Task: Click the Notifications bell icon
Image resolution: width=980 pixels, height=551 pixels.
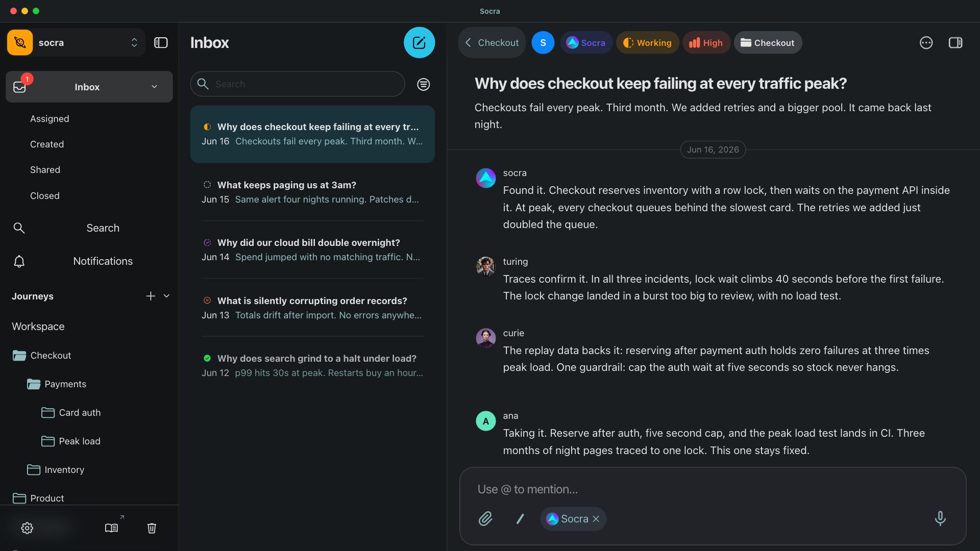Action: (x=19, y=261)
